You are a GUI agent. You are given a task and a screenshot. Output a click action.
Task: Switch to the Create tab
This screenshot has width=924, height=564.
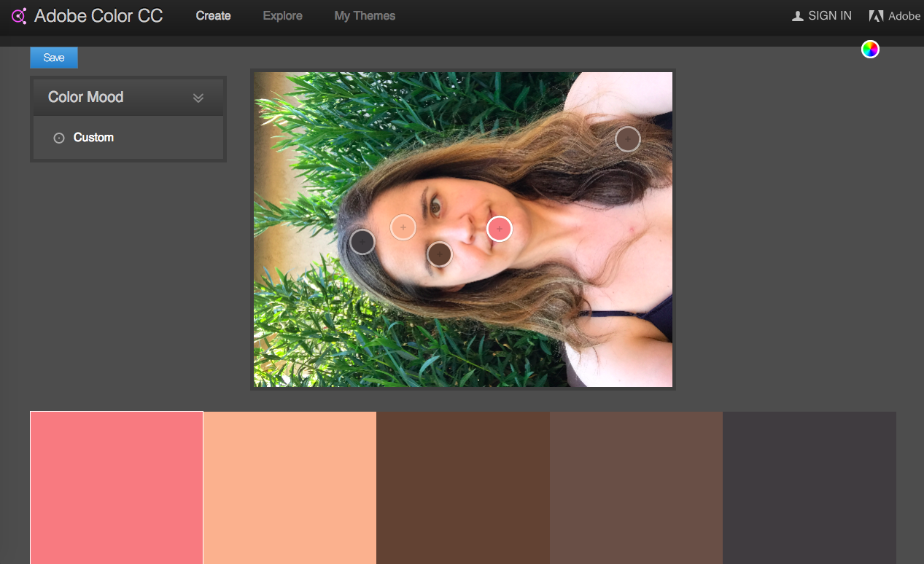click(213, 16)
